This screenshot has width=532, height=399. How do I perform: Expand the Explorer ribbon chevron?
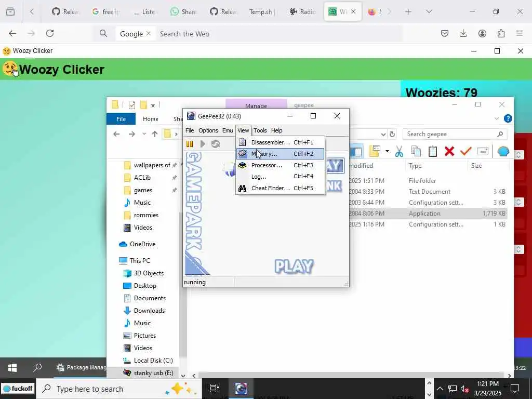[496, 118]
